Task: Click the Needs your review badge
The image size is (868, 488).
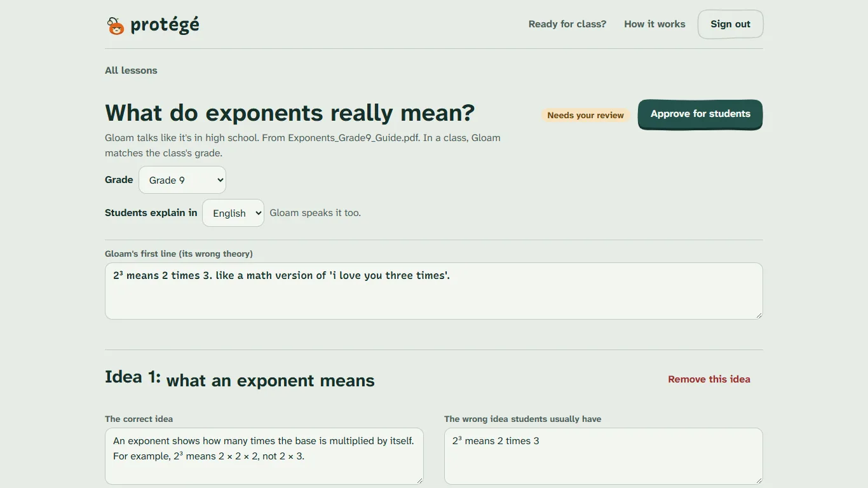Action: (585, 115)
